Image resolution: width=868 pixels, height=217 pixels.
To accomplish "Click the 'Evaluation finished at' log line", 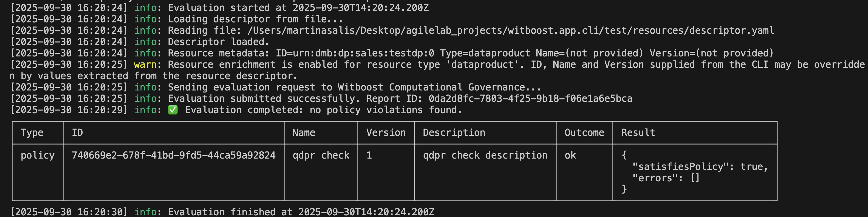I will pyautogui.click(x=301, y=212).
